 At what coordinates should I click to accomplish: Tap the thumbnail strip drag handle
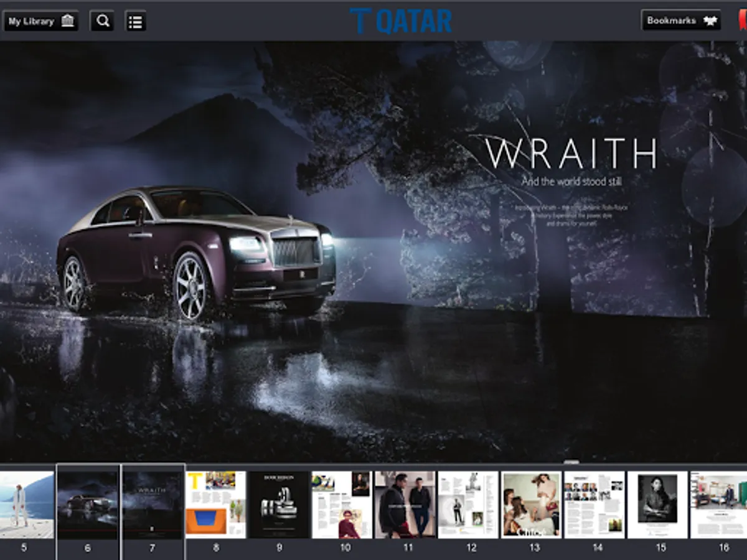coord(571,462)
